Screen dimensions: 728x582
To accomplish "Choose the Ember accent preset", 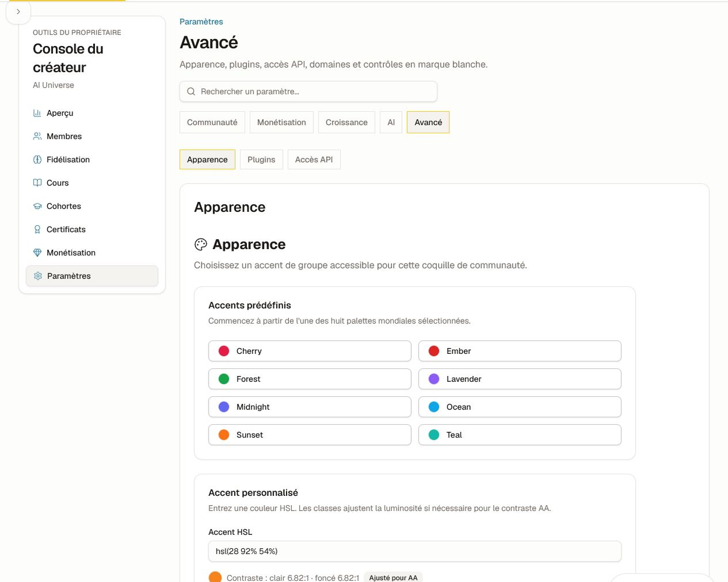I will (520, 351).
